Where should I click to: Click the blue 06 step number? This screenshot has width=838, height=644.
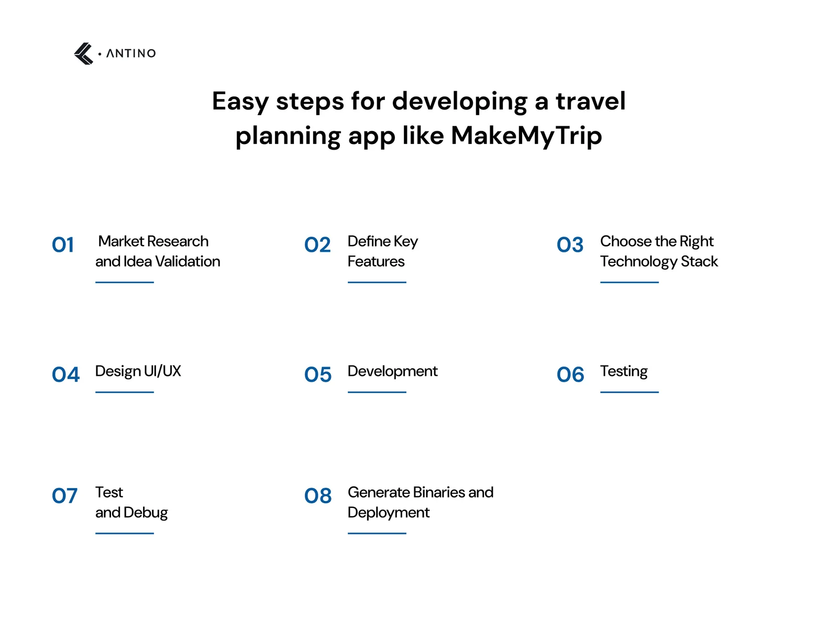point(570,374)
